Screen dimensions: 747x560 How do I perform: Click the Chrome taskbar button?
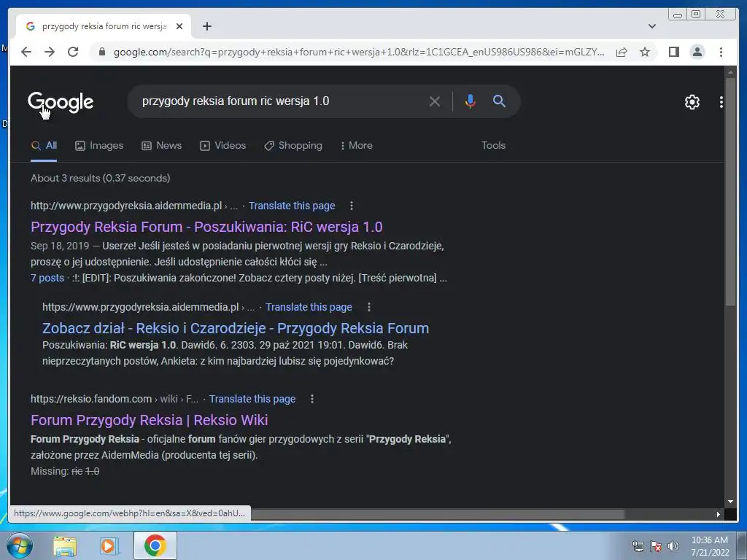point(155,545)
